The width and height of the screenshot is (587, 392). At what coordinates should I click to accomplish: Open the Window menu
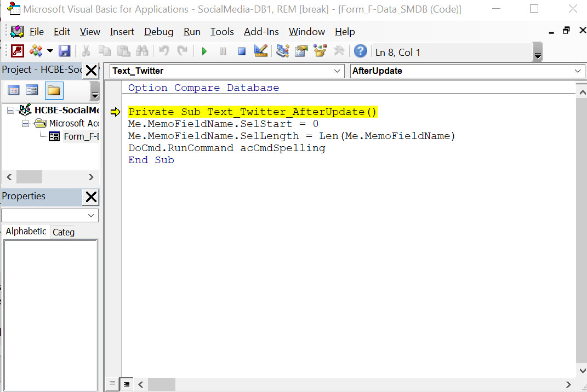(x=306, y=32)
